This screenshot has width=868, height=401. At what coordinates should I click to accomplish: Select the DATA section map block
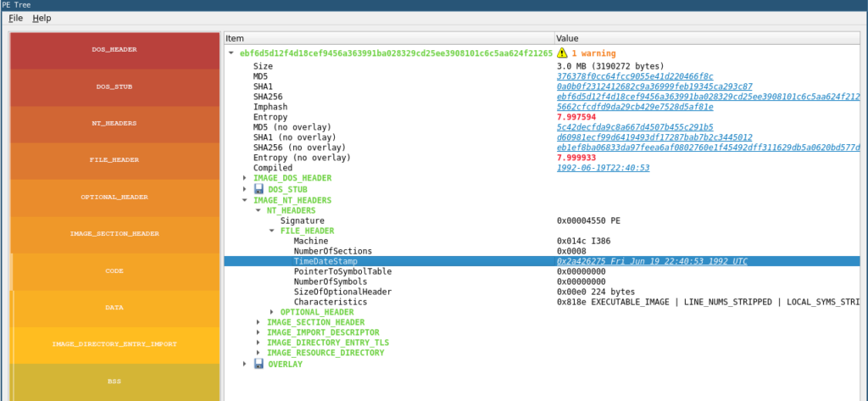point(114,308)
